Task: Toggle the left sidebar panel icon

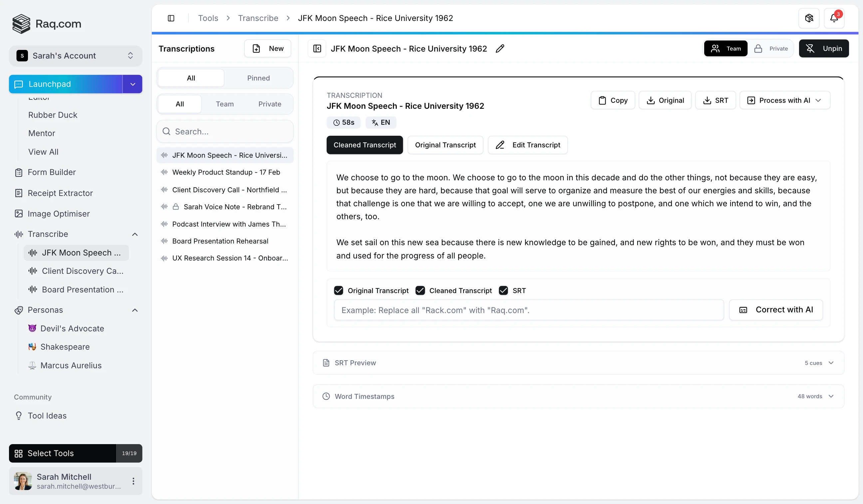Action: 171,18
